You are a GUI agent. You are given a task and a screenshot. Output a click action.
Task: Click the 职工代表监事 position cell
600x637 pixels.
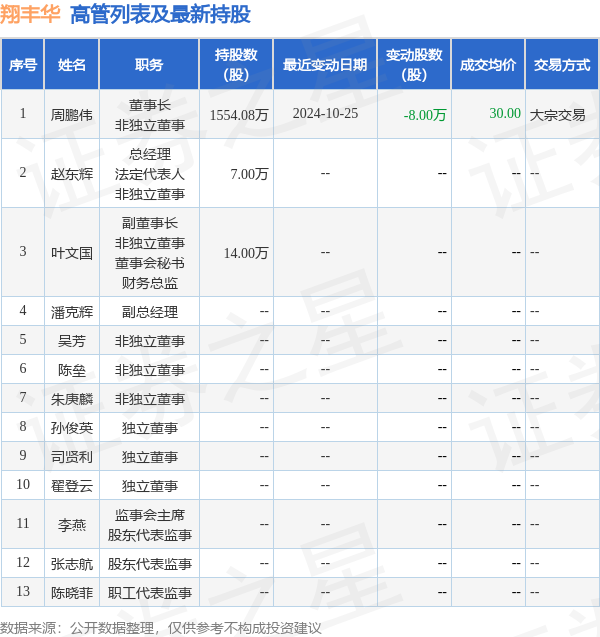click(x=149, y=593)
